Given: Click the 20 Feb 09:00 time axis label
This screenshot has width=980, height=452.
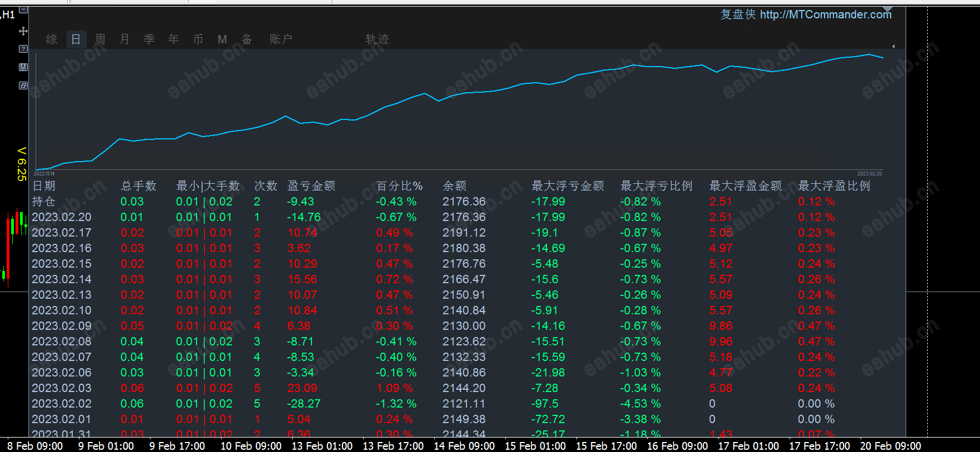Looking at the screenshot, I should 891,446.
